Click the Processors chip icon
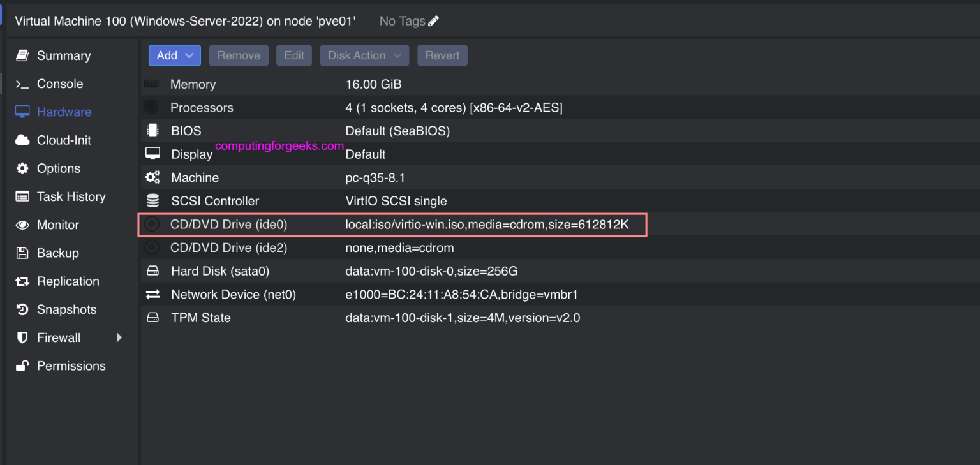980x465 pixels. (x=152, y=107)
